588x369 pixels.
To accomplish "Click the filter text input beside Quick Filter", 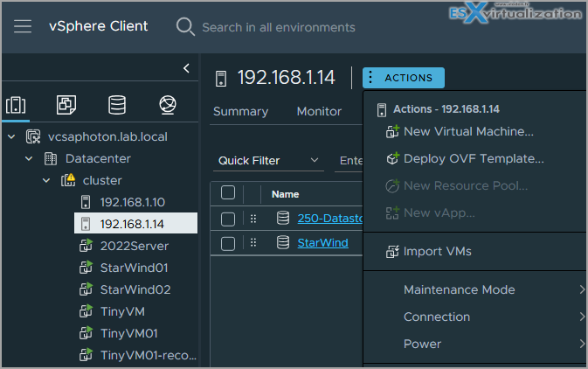I will (349, 161).
